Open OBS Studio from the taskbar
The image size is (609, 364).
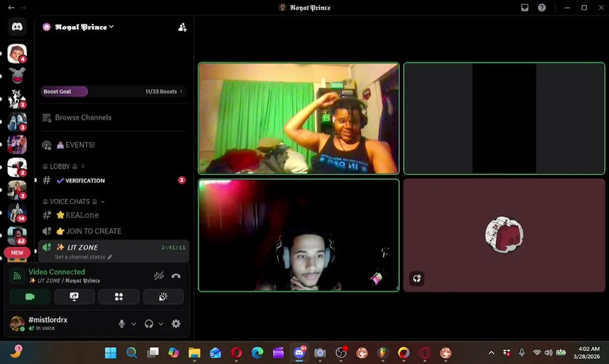point(341,353)
